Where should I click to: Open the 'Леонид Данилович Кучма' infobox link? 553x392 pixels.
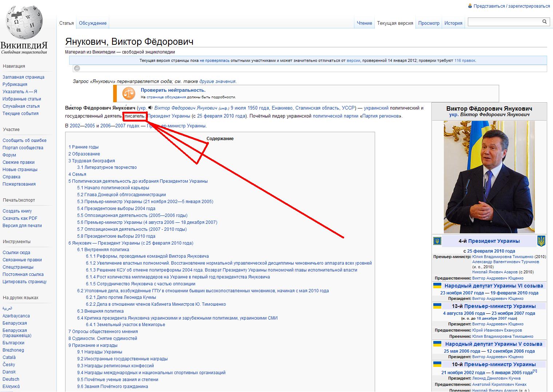(496, 378)
